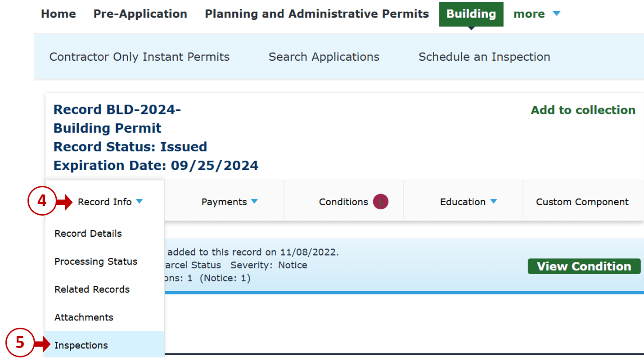Image resolution: width=644 pixels, height=361 pixels.
Task: Open the Payments dropdown arrow
Action: (x=255, y=202)
